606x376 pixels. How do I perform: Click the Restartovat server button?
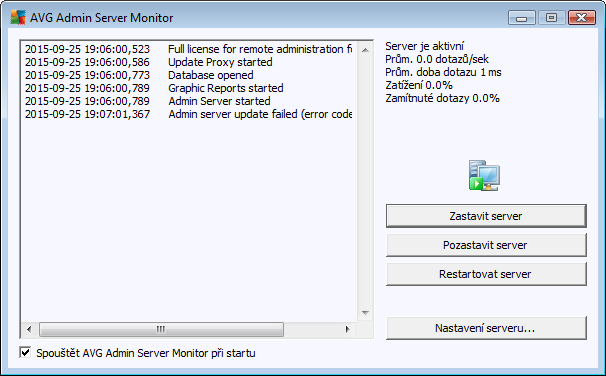coord(486,274)
